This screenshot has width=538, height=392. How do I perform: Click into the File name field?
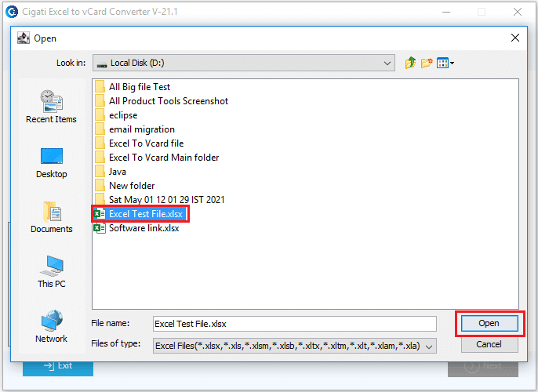[x=295, y=324]
